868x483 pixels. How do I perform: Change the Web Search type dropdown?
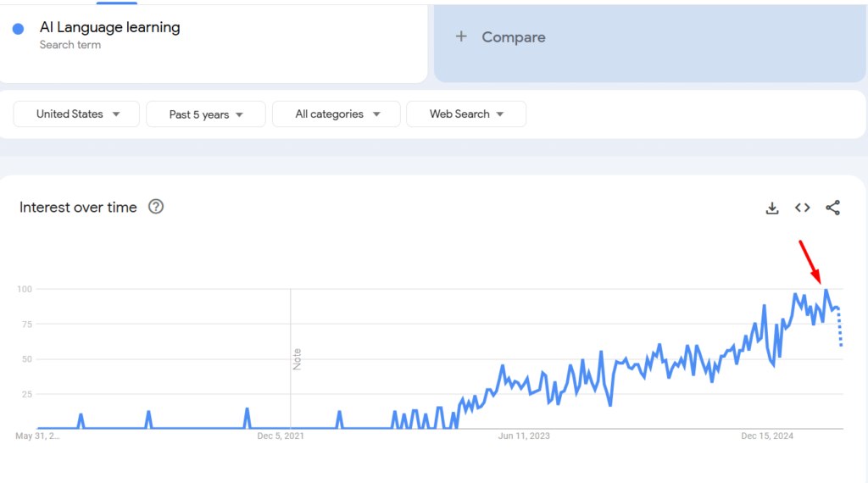[x=466, y=114]
